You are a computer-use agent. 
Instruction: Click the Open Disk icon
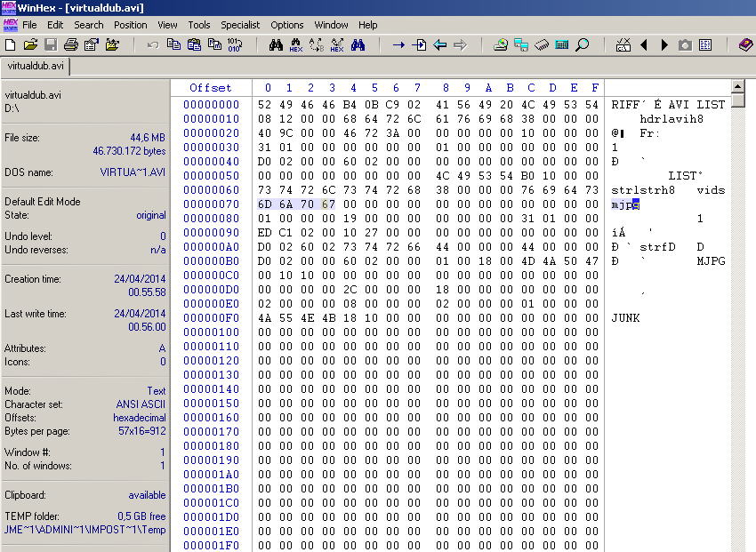point(501,45)
